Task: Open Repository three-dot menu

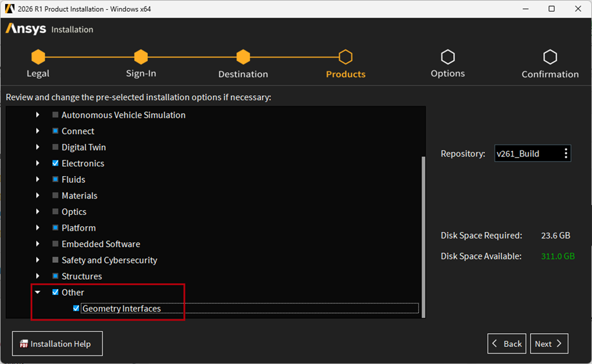Action: click(566, 153)
